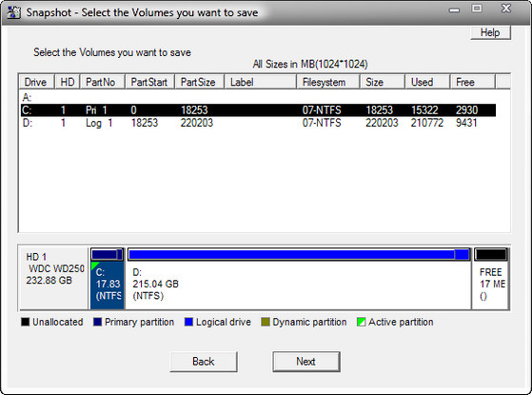Sort by the Drive column header
Image resolution: width=532 pixels, height=395 pixels.
pyautogui.click(x=36, y=82)
